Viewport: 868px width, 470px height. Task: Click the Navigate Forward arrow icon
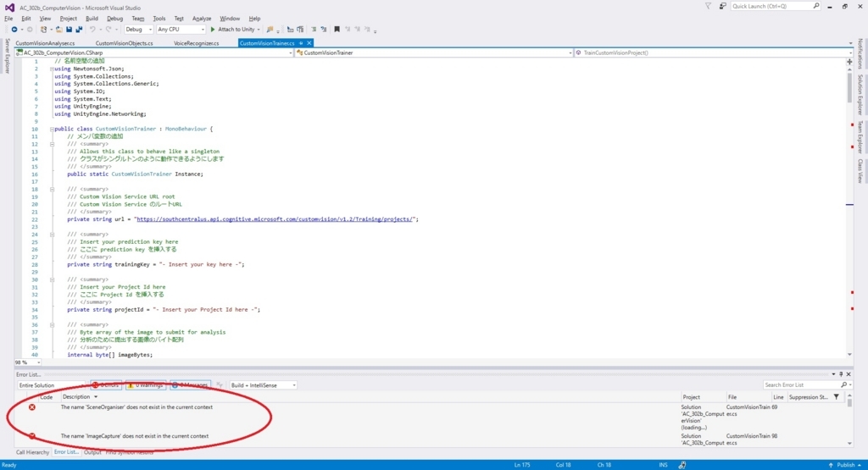click(30, 30)
